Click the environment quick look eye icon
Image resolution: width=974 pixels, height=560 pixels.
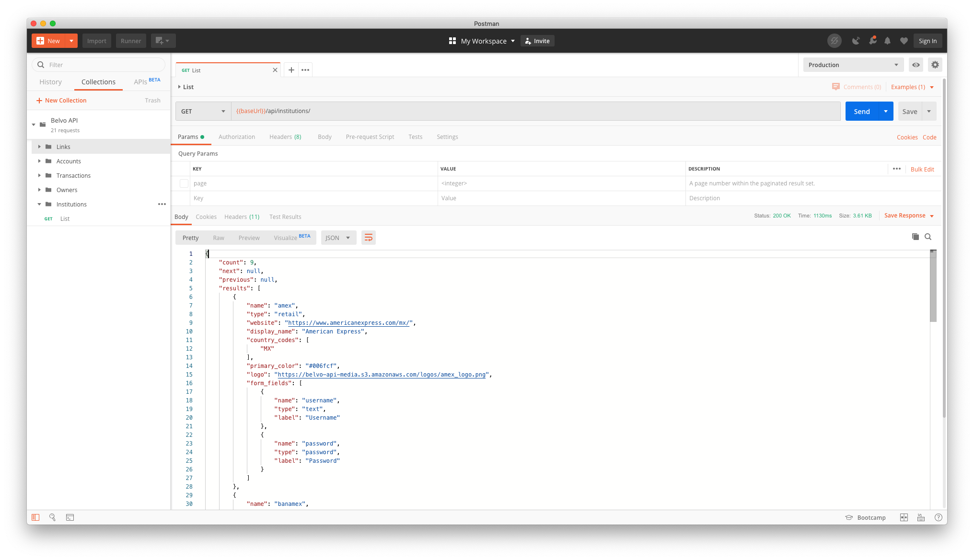pos(916,65)
